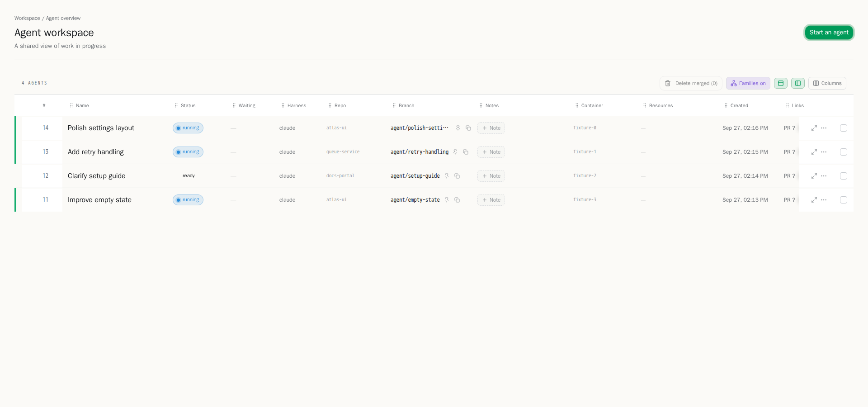868x407 pixels.
Task: Select the Clarify setup guide checkbox
Action: (844, 176)
